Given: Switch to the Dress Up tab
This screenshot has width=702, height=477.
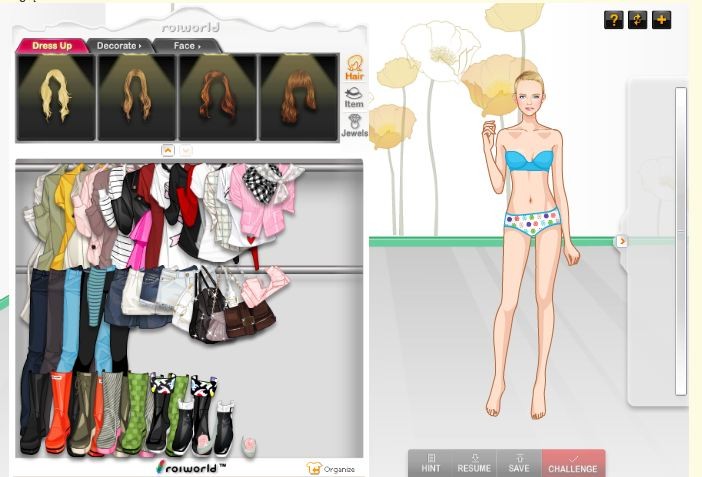Looking at the screenshot, I should [x=52, y=46].
